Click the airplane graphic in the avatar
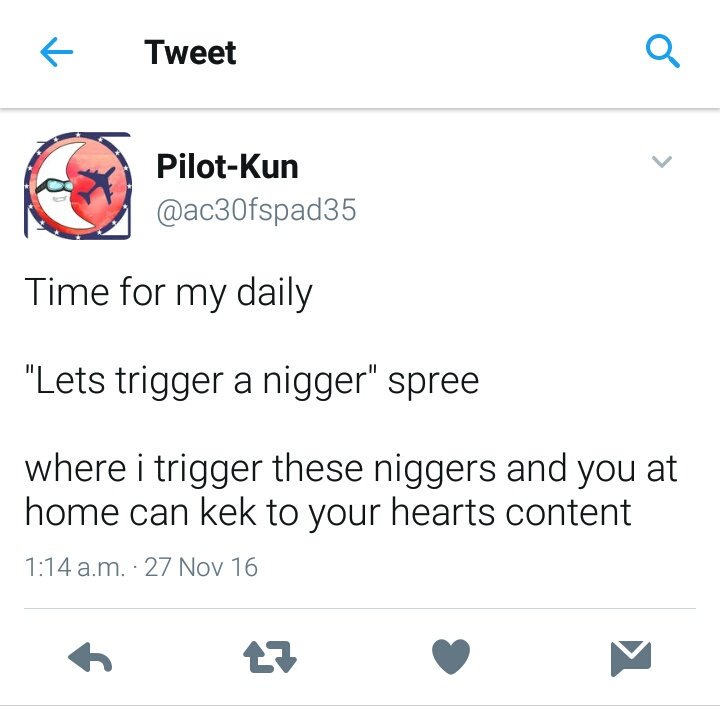This screenshot has width=720, height=706. 97,186
